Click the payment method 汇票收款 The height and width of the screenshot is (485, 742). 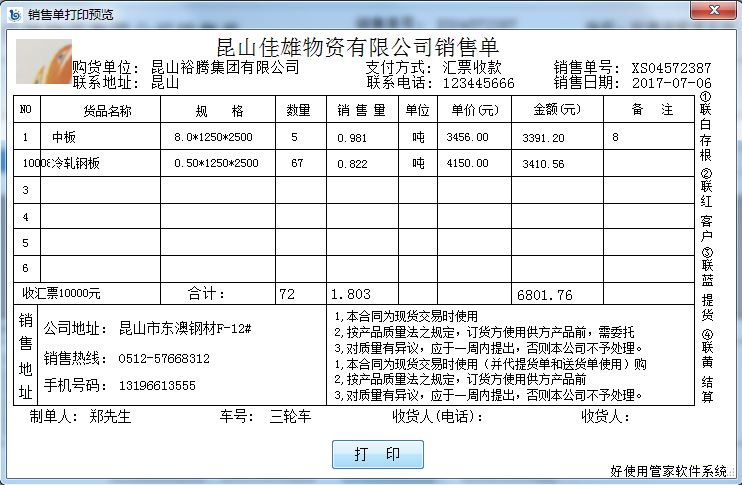click(x=472, y=68)
